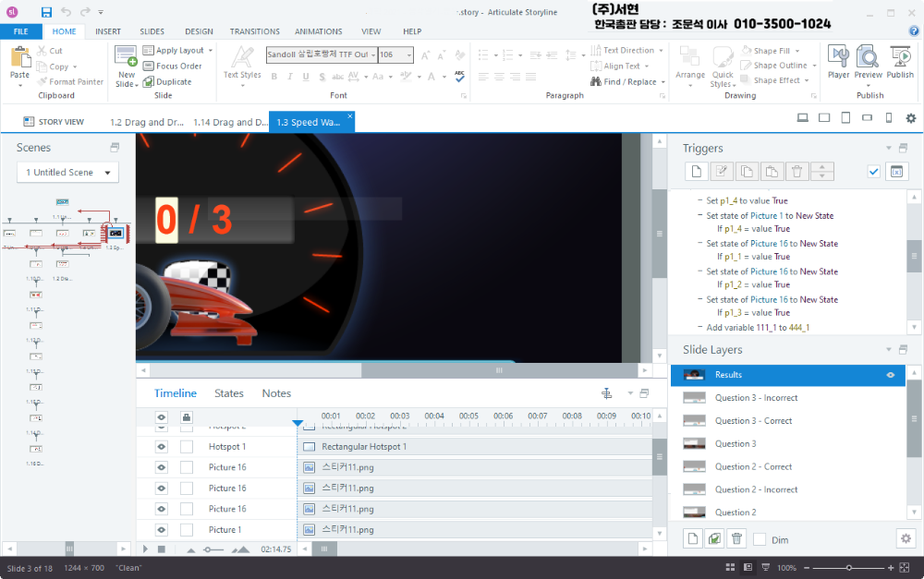Viewport: 924px width, 579px height.
Task: Toggle Results layer eye visibility
Action: click(891, 375)
